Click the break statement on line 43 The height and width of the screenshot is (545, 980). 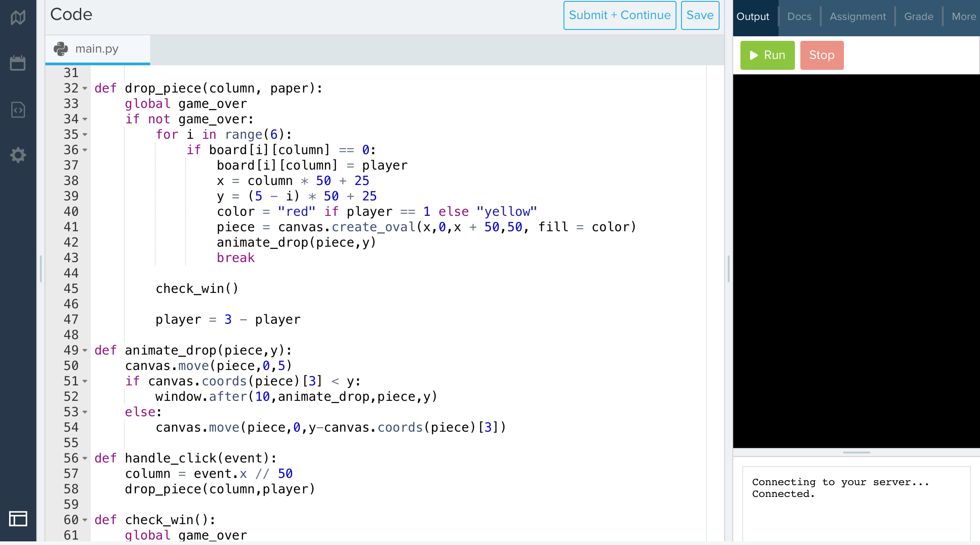point(235,258)
